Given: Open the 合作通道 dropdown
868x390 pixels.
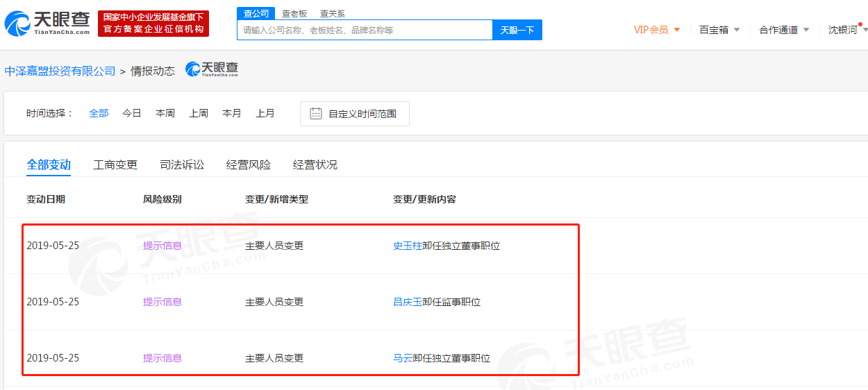Looking at the screenshot, I should pyautogui.click(x=784, y=30).
